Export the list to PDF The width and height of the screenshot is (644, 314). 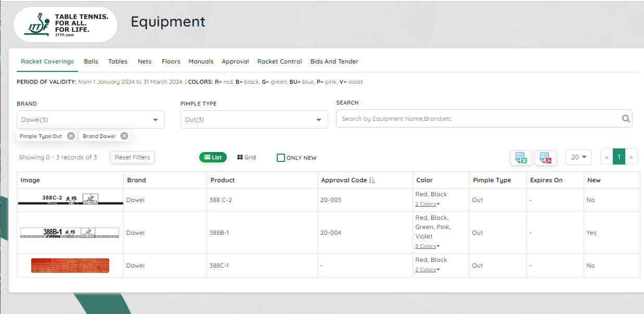click(545, 157)
